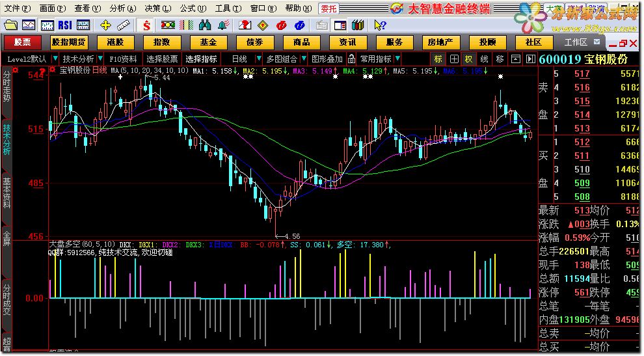
Task: Open the 工具(T) menu
Action: coord(228,8)
